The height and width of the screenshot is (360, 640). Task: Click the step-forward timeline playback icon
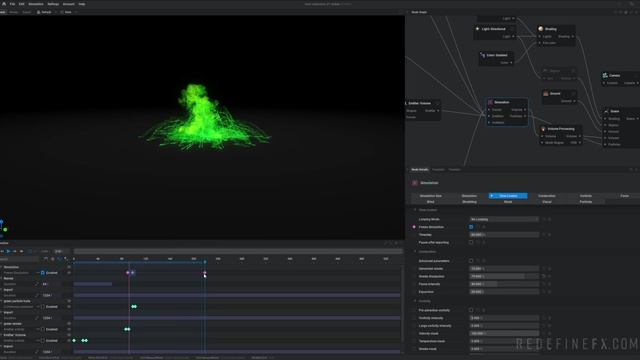click(15, 251)
